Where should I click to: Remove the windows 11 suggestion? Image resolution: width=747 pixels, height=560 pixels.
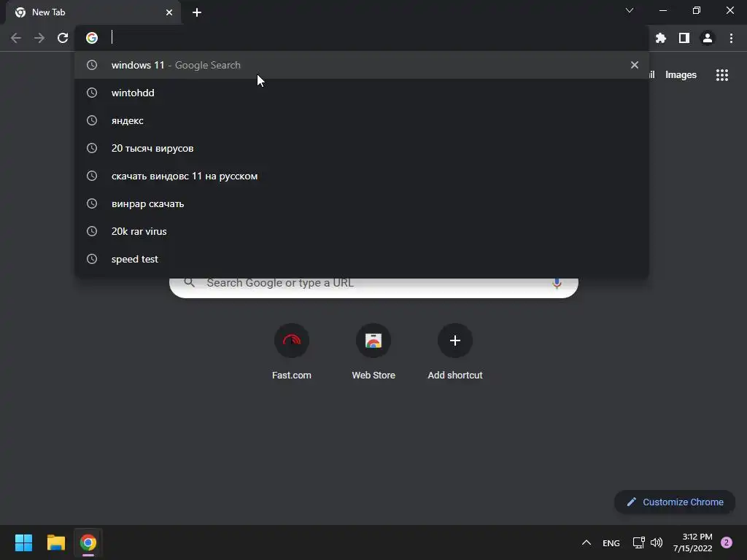635,65
